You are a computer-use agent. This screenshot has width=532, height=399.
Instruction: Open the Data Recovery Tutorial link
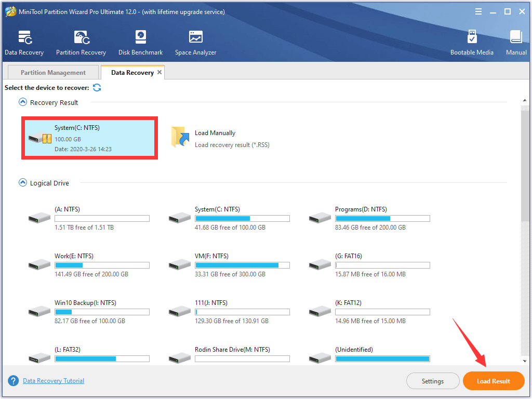coord(54,381)
